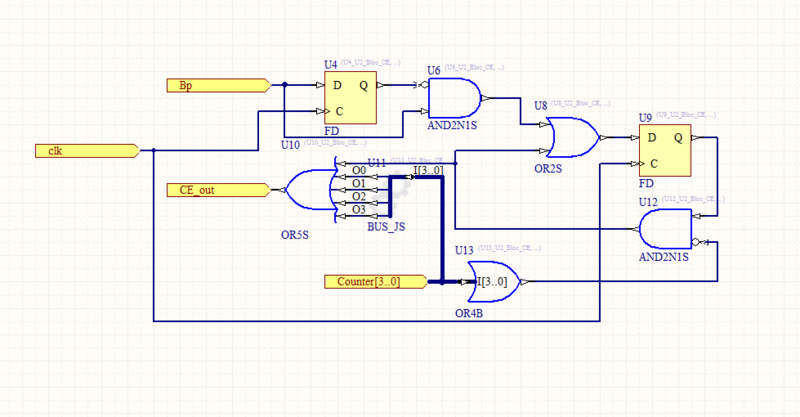800x417 pixels.
Task: Click the Bp input port
Action: coord(217,86)
